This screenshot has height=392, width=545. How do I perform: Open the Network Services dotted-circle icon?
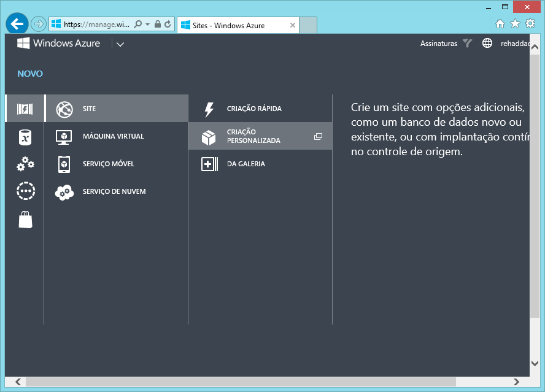(x=26, y=191)
